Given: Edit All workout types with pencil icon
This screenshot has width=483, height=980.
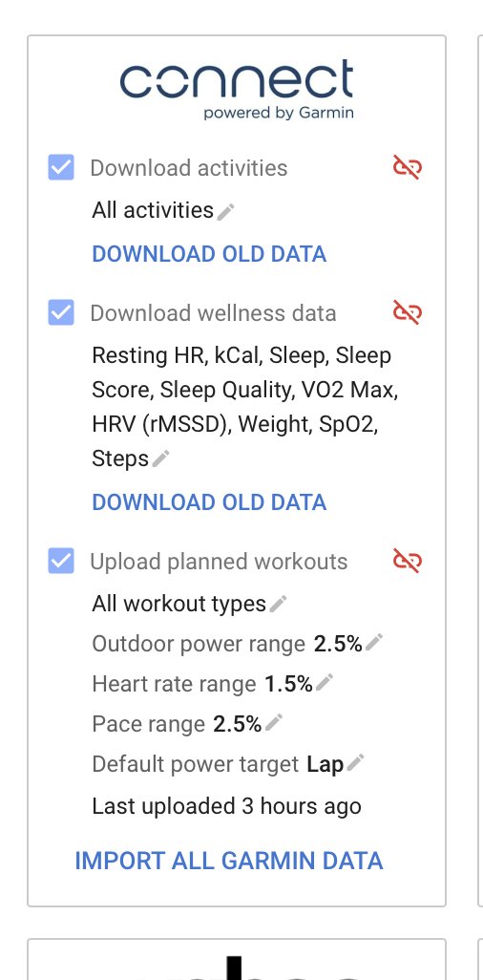Looking at the screenshot, I should pos(278,604).
